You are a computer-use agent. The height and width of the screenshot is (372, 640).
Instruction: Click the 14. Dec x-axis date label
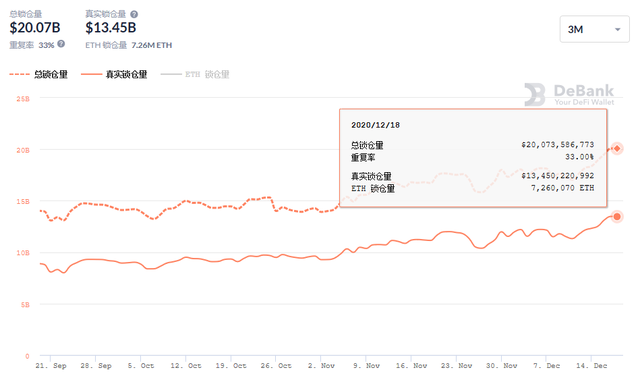pos(591,365)
